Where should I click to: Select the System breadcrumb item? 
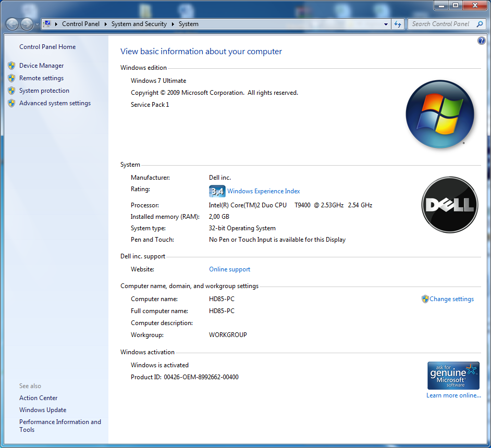(x=188, y=24)
